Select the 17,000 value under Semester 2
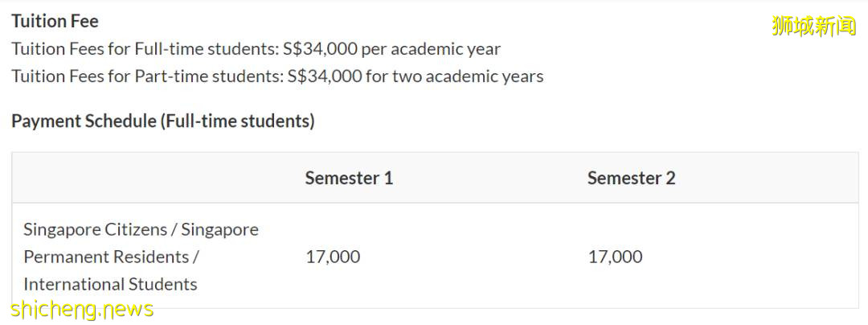The height and width of the screenshot is (325, 868). tap(615, 257)
